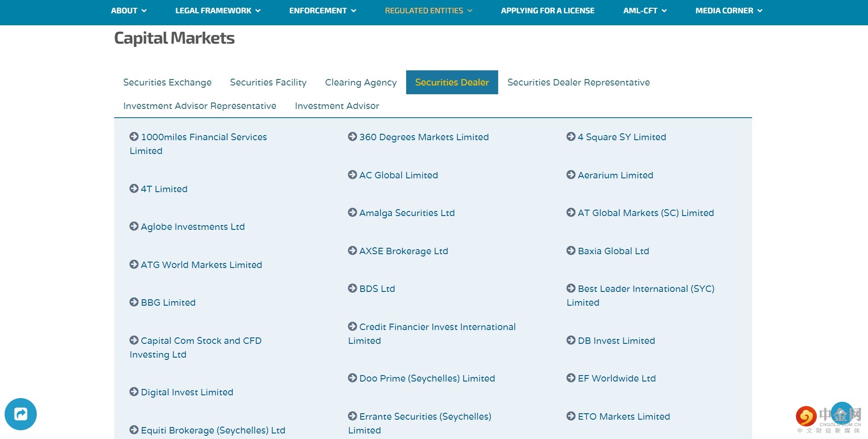The image size is (868, 439).
Task: Click arrow icon beside Capital Com Stock
Action: click(x=134, y=340)
